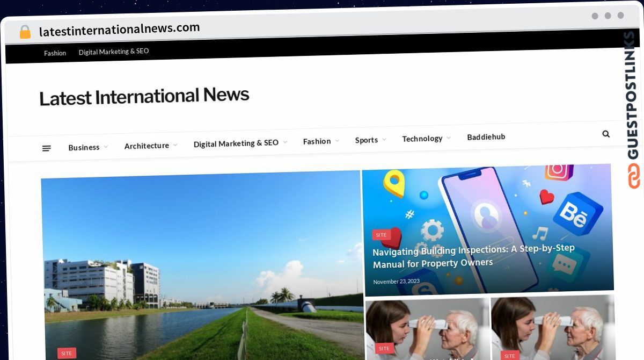Viewport: 644px width, 360px height.
Task: Click the search magnifier icon
Action: (x=606, y=134)
